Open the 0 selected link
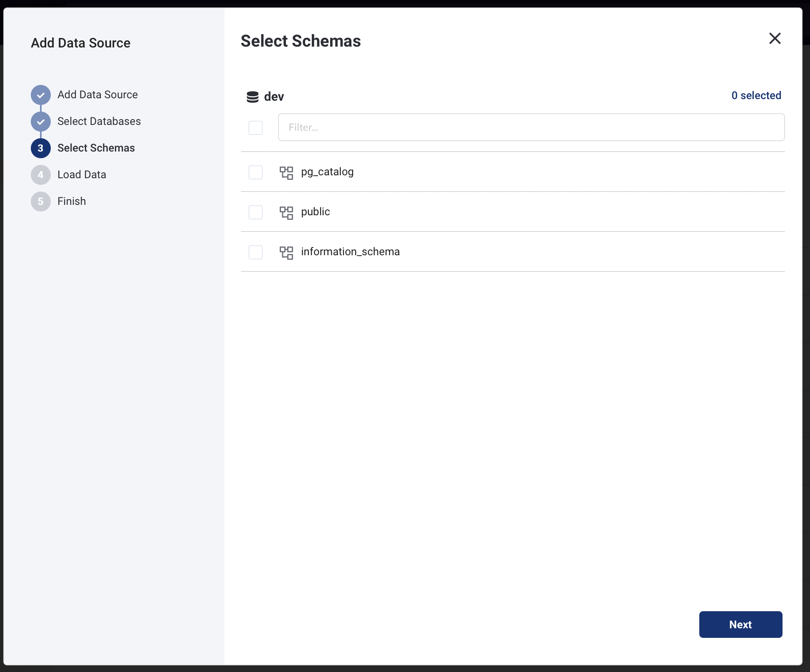Screen dimensions: 810x672 (756, 95)
